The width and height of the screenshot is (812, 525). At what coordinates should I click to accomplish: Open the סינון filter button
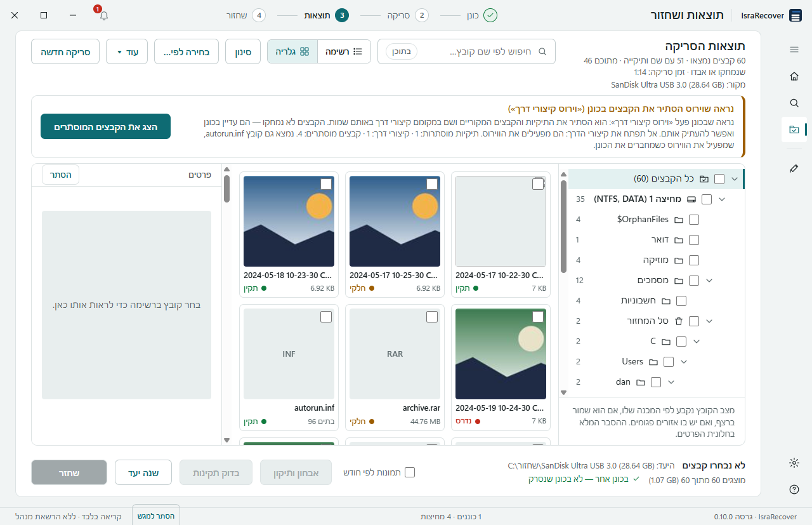point(243,51)
